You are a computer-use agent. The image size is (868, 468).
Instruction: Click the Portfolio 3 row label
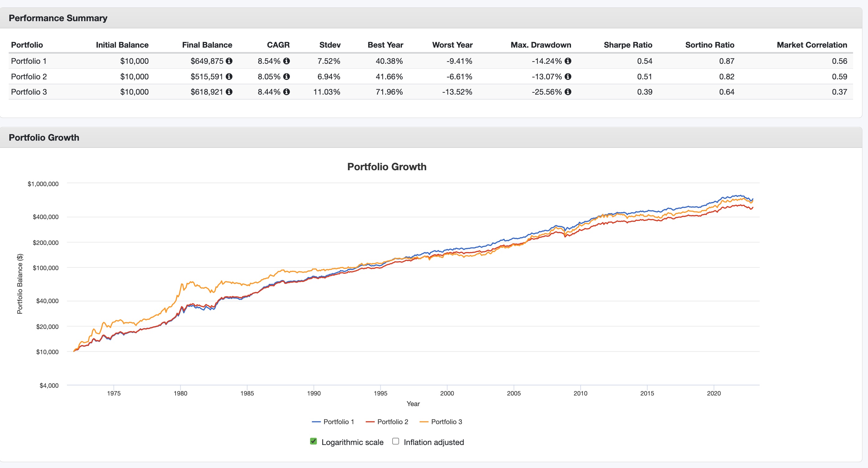[x=29, y=91]
